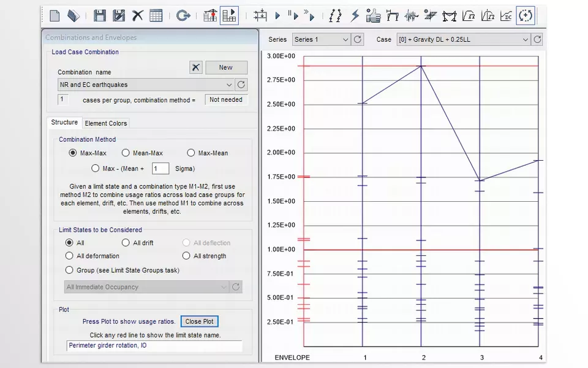Open the time history waveform icon
588x368 pixels.
(x=412, y=16)
